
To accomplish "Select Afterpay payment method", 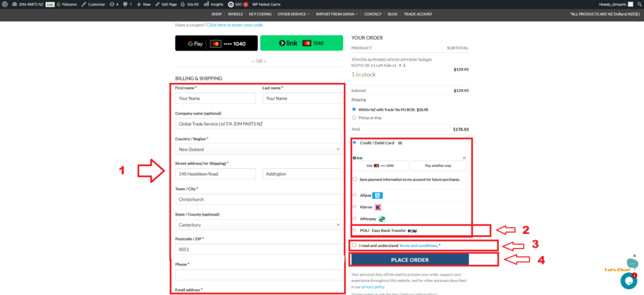I will [354, 219].
